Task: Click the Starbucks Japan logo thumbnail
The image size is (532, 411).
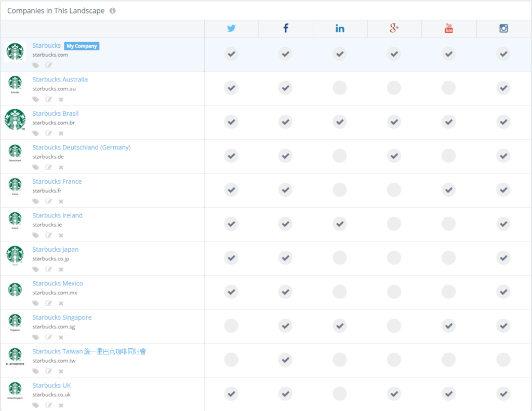Action: (15, 255)
